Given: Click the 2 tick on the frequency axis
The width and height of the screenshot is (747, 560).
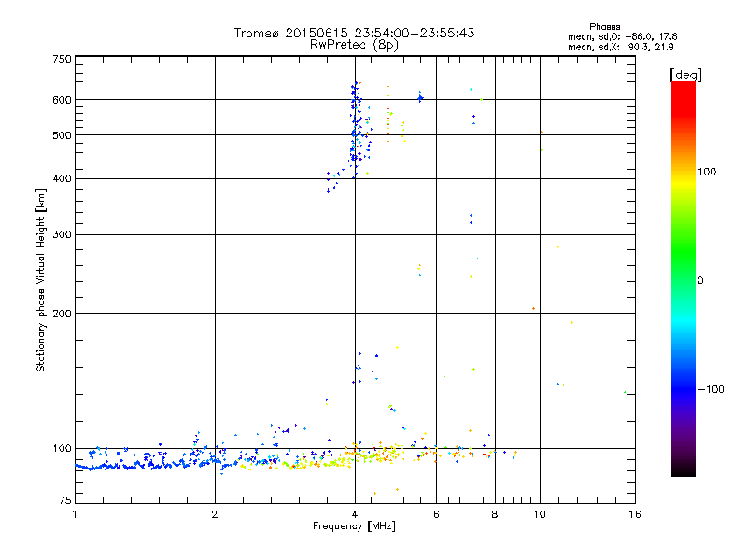Looking at the screenshot, I should 215,514.
